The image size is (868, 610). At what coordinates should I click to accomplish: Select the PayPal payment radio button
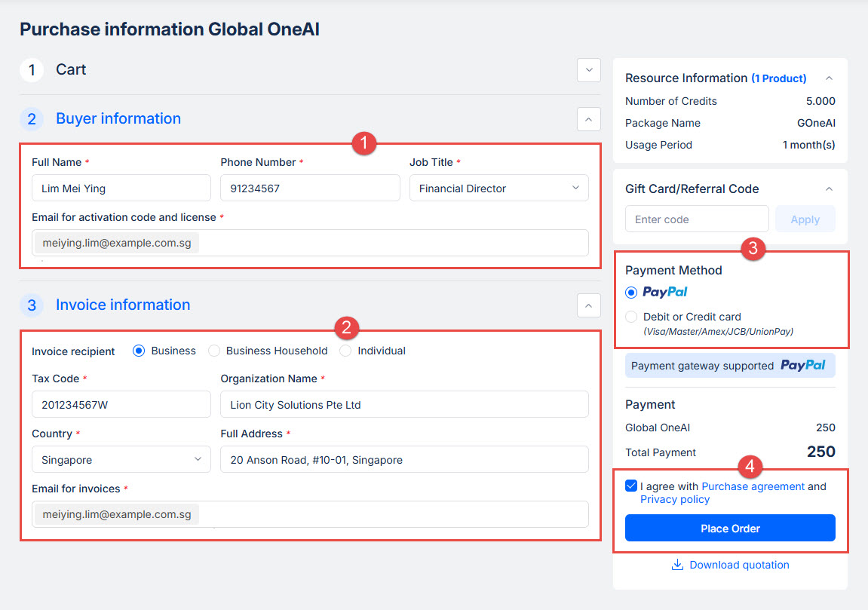[x=632, y=293]
